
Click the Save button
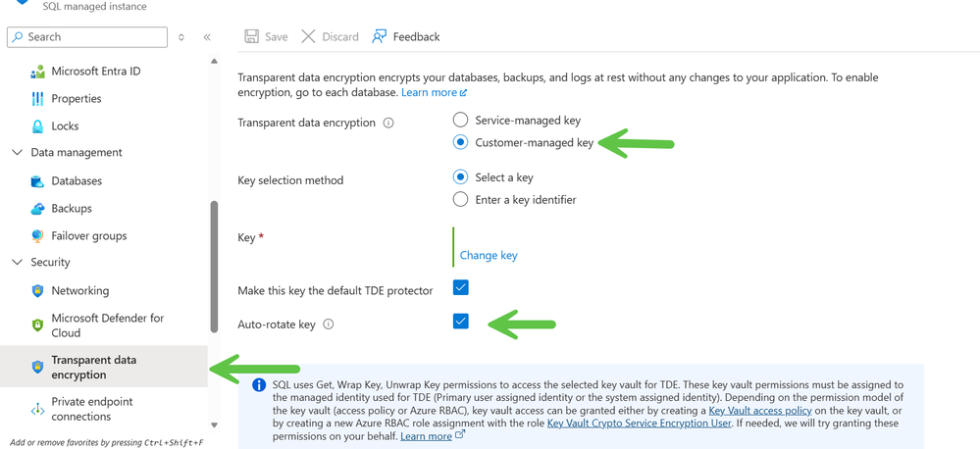(266, 37)
